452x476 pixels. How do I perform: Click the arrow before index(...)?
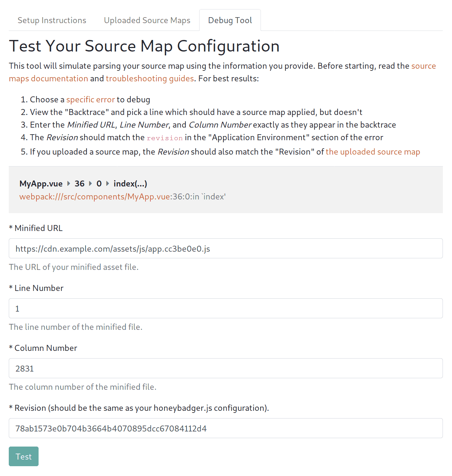(x=108, y=183)
